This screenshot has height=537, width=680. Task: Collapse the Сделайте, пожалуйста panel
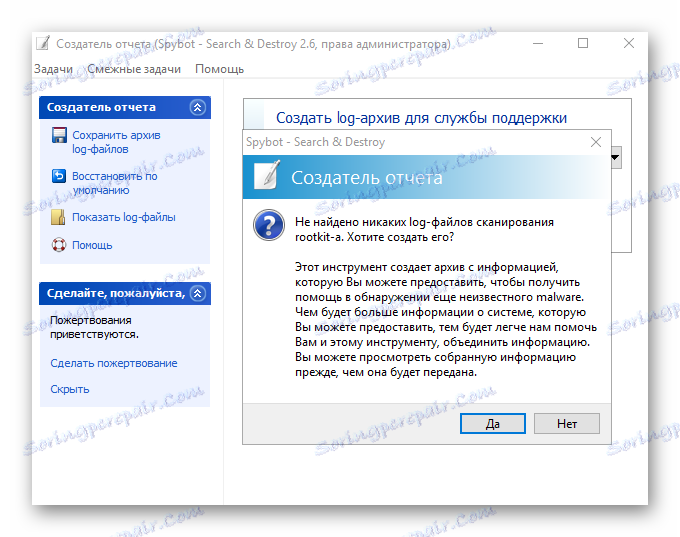click(198, 293)
